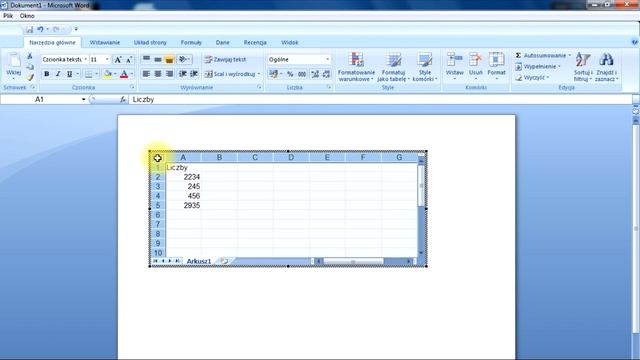Screen dimensions: 640x360
Task: Click the fill color bucket icon
Action: 107,74
